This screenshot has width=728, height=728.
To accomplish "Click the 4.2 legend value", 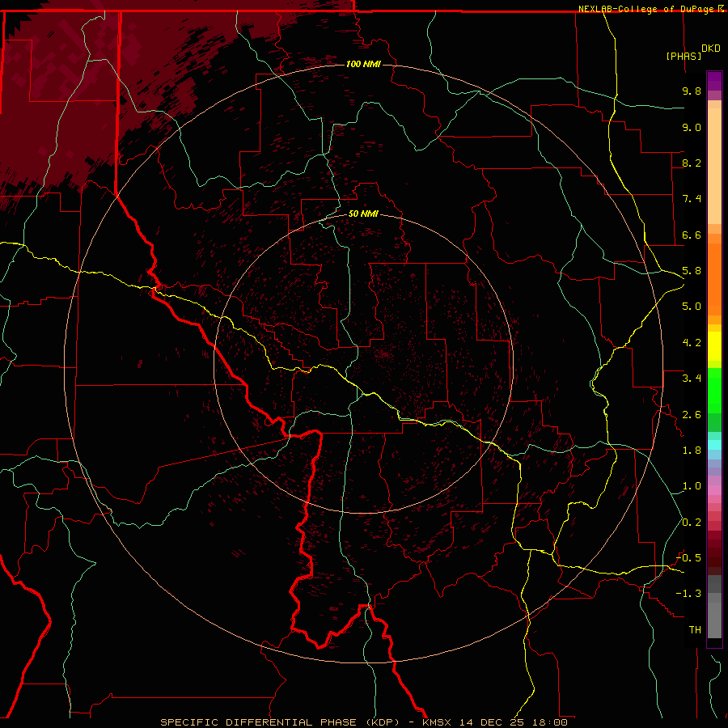I will pyautogui.click(x=692, y=343).
